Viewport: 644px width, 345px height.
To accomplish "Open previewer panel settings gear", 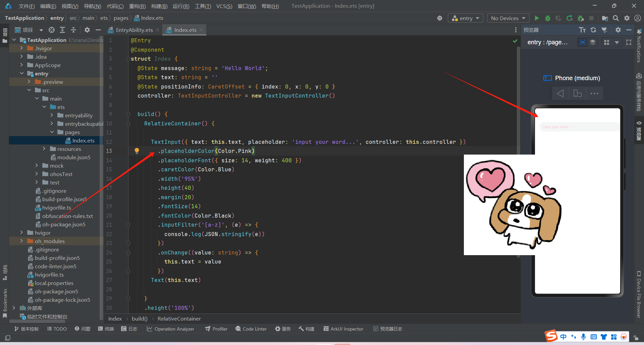I will tap(618, 30).
